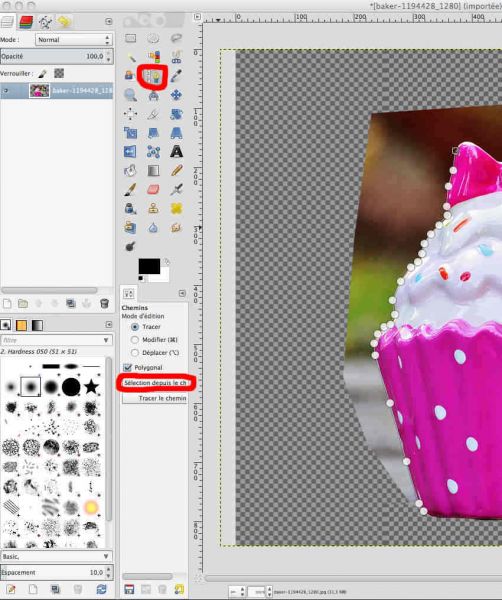Screen dimensions: 502x600
Task: Expand the brush filter dropdown arrow
Action: click(x=106, y=340)
